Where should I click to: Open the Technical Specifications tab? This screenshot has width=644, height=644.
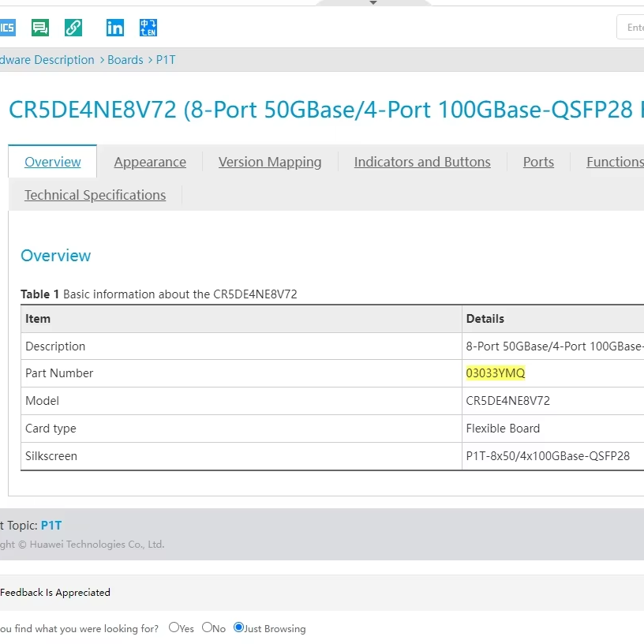(95, 195)
